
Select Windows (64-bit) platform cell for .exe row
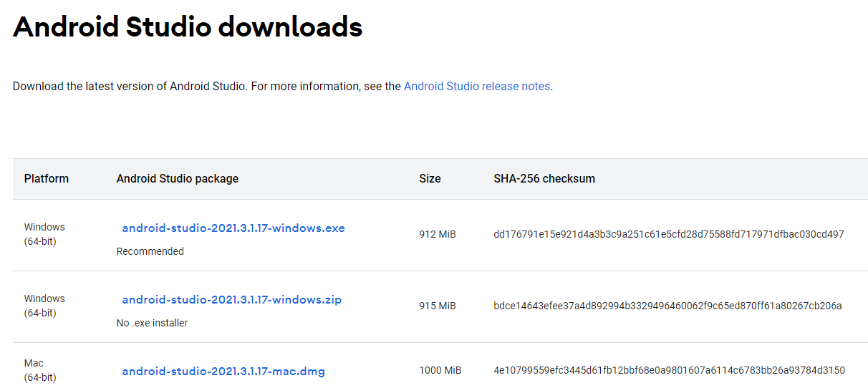tap(44, 234)
